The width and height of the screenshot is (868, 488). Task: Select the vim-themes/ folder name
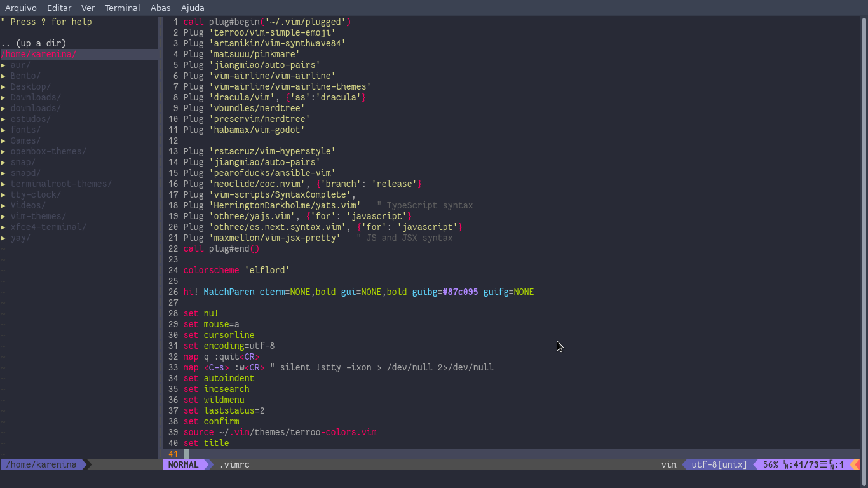click(38, 216)
